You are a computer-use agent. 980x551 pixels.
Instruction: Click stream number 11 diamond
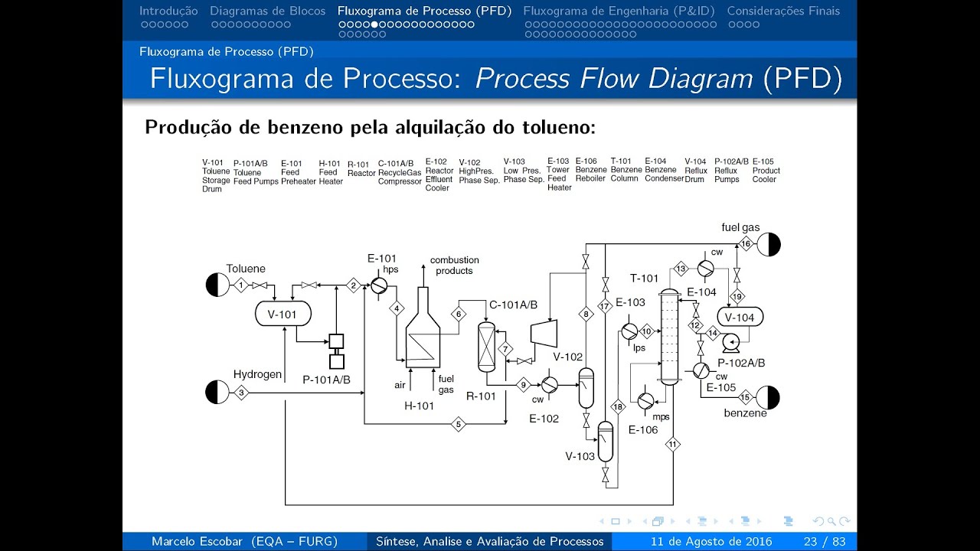[673, 444]
